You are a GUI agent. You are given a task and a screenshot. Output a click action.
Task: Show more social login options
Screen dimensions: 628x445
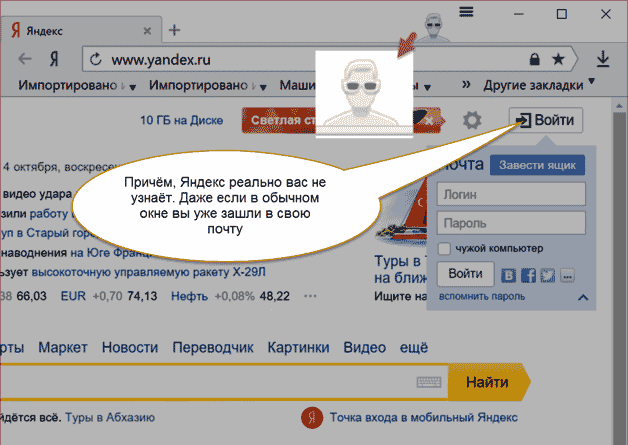coord(567,276)
